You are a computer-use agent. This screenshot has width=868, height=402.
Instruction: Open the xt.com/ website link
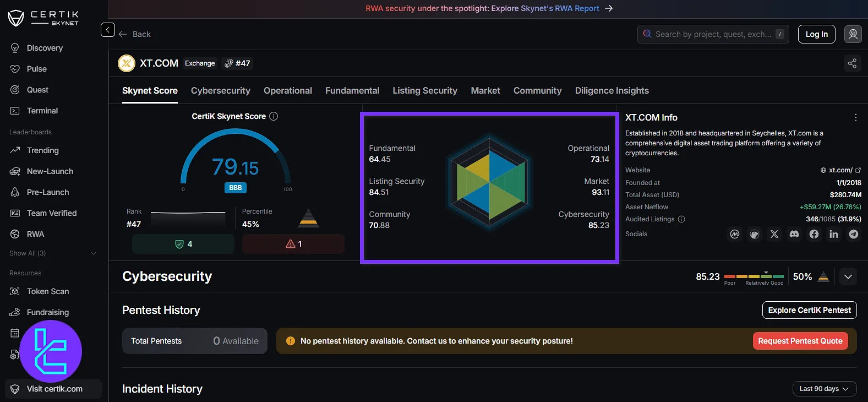coord(840,170)
